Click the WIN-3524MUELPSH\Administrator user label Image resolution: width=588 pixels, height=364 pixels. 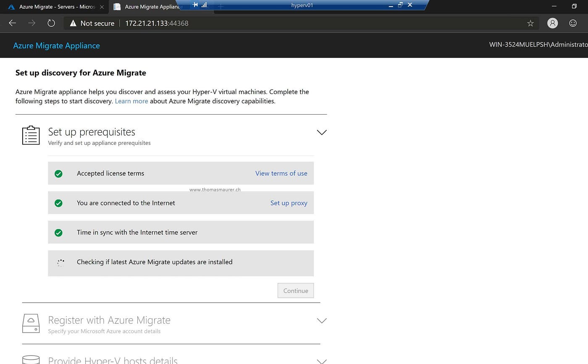tap(538, 45)
